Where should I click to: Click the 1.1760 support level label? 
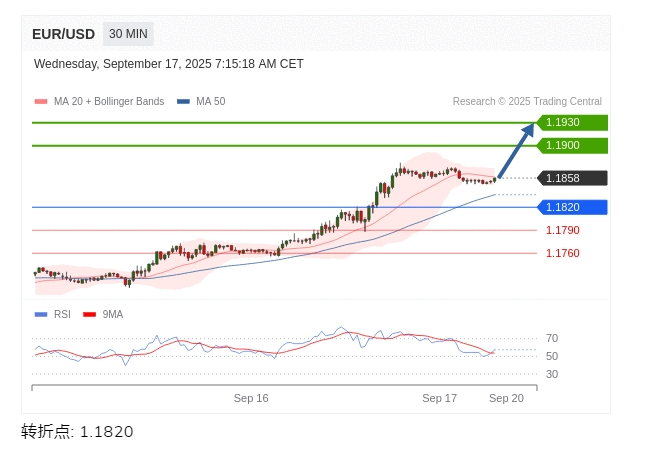pyautogui.click(x=563, y=253)
